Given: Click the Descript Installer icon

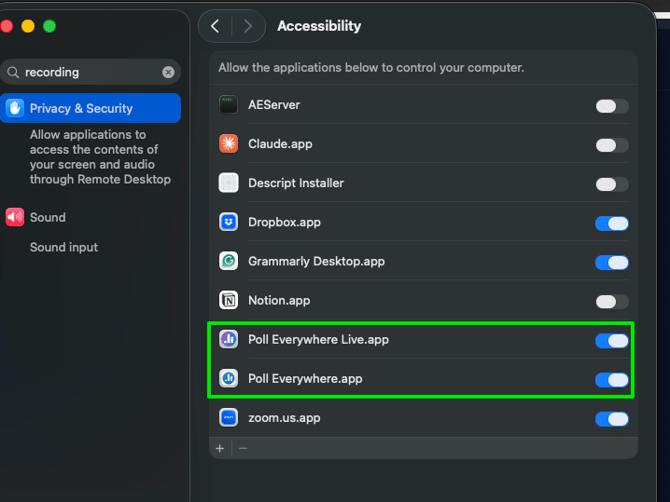Looking at the screenshot, I should (229, 183).
